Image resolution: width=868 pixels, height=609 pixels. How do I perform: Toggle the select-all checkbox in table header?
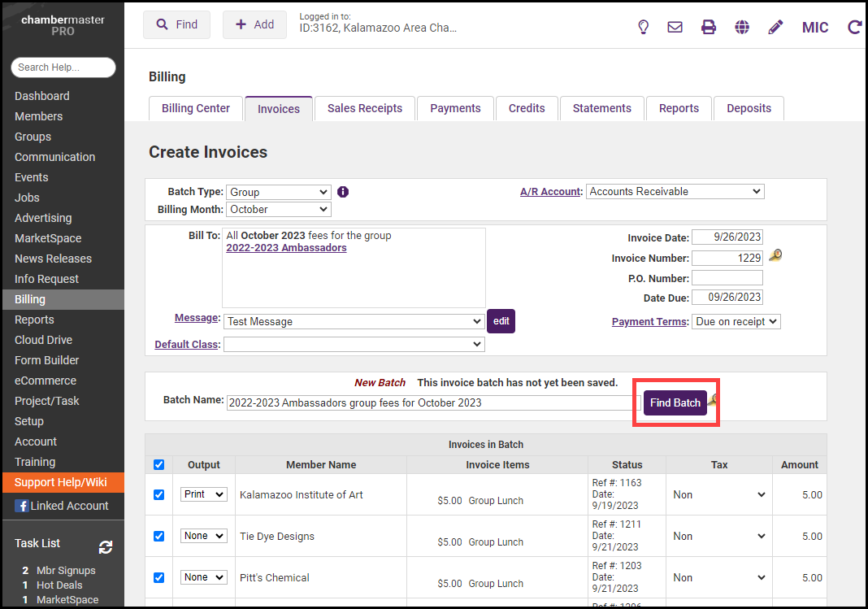159,465
